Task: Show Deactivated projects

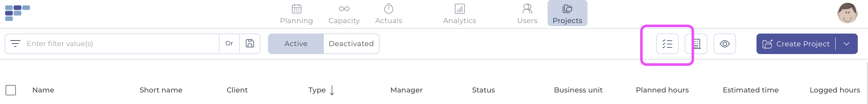Action: 351,44
